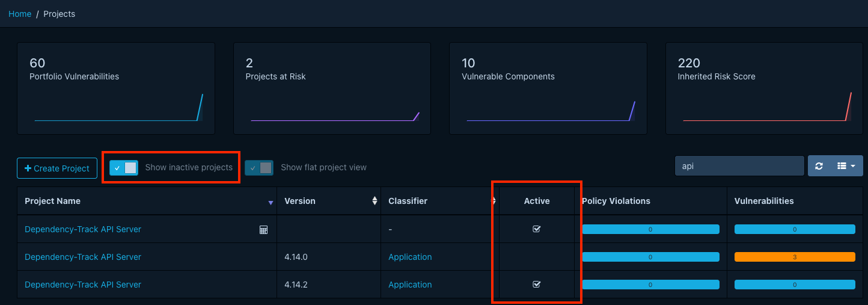Viewport: 868px width, 305px height.
Task: Open Dependency-Track API Server without version
Action: [83, 229]
